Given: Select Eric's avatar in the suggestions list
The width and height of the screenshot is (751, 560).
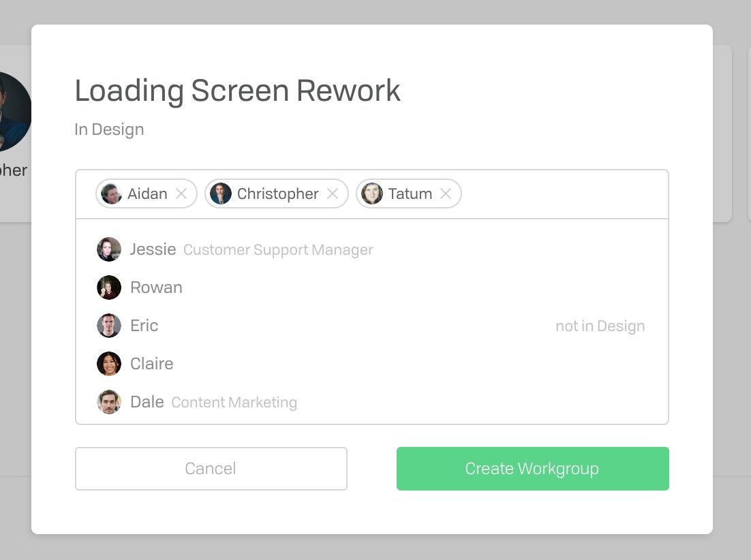Looking at the screenshot, I should point(109,326).
